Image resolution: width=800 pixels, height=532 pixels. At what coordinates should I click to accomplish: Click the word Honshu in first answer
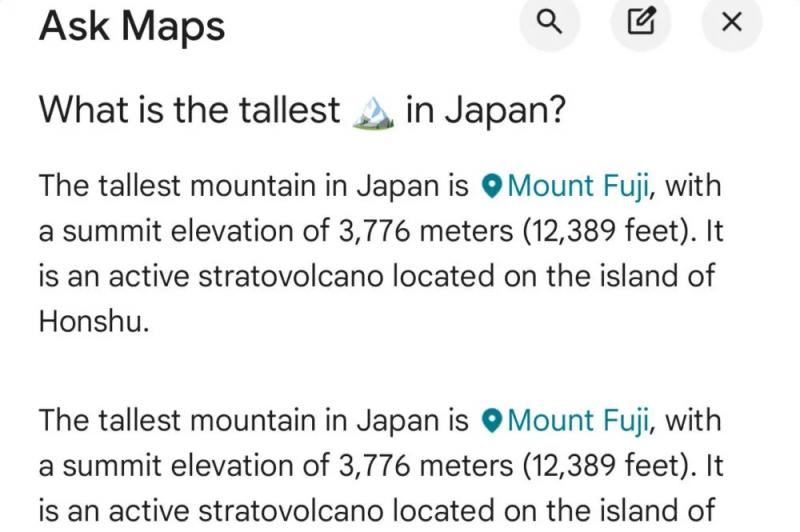pyautogui.click(x=93, y=321)
